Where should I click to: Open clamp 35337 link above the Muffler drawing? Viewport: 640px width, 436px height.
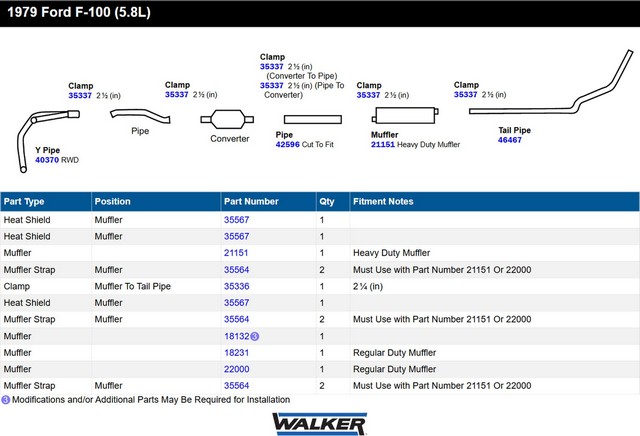(x=368, y=95)
